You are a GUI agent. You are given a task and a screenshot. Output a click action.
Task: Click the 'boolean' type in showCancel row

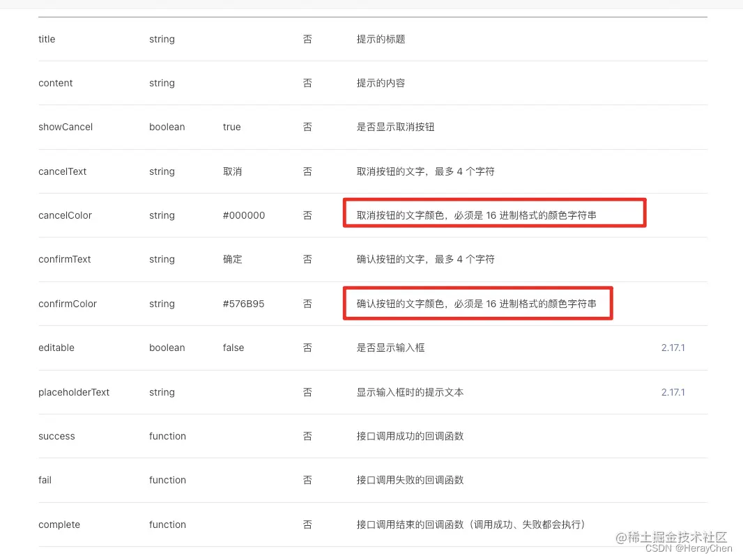coord(167,127)
